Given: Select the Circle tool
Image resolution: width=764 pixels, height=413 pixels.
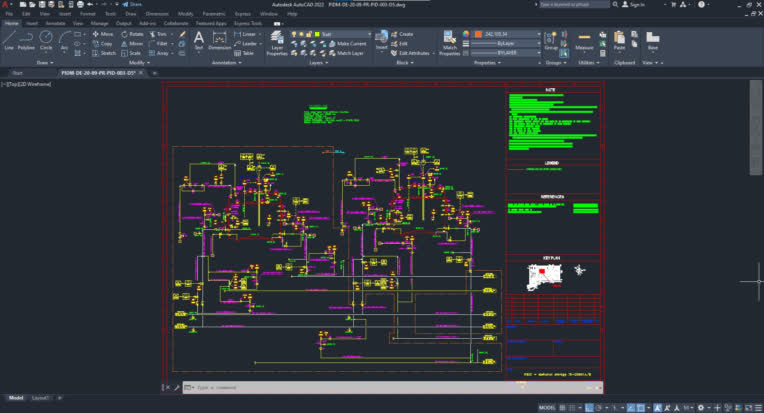Looking at the screenshot, I should point(46,40).
